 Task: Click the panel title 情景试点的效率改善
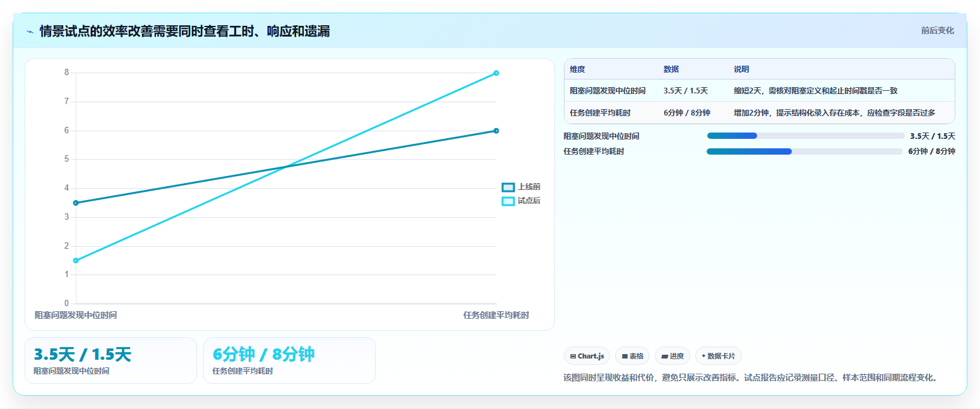click(x=184, y=32)
